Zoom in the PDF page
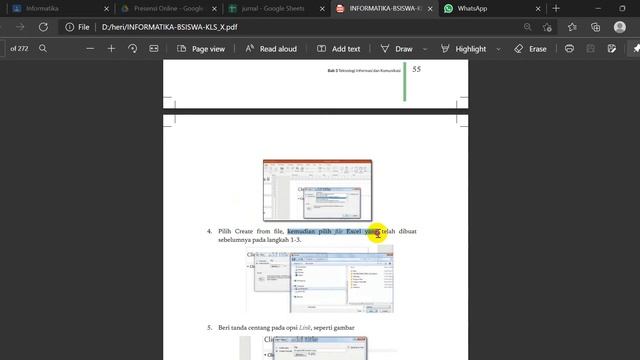The width and height of the screenshot is (640, 360). [x=111, y=49]
